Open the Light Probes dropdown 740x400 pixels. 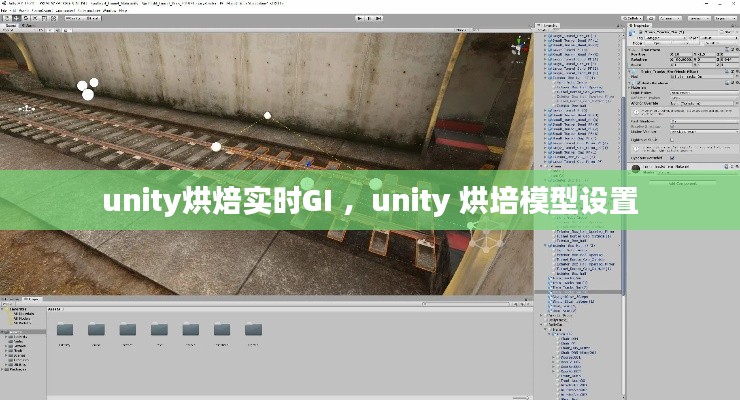(704, 92)
